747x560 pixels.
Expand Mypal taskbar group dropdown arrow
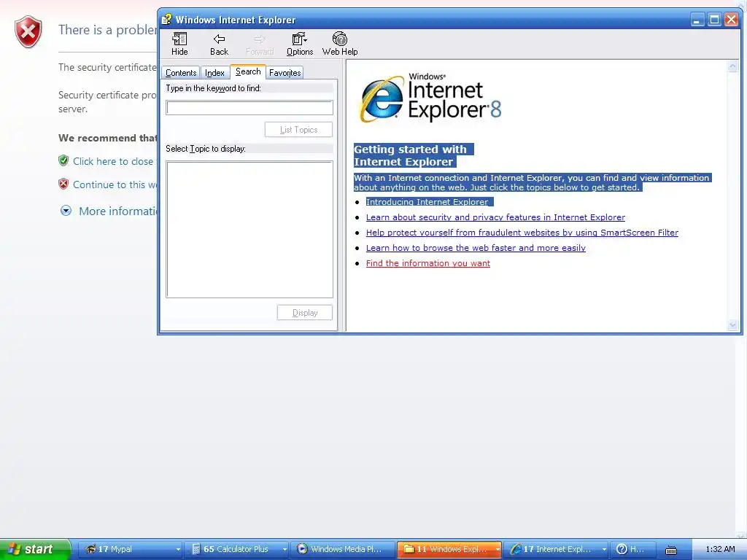178,549
